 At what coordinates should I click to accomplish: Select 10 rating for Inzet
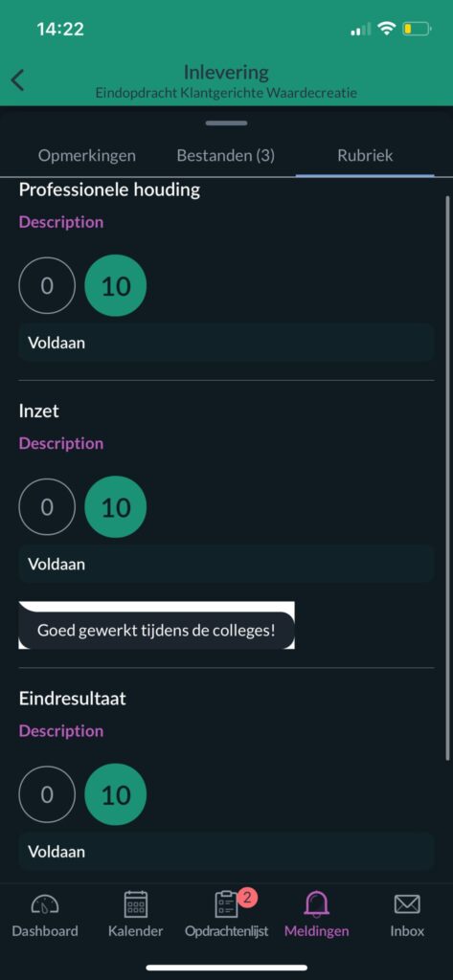point(116,507)
